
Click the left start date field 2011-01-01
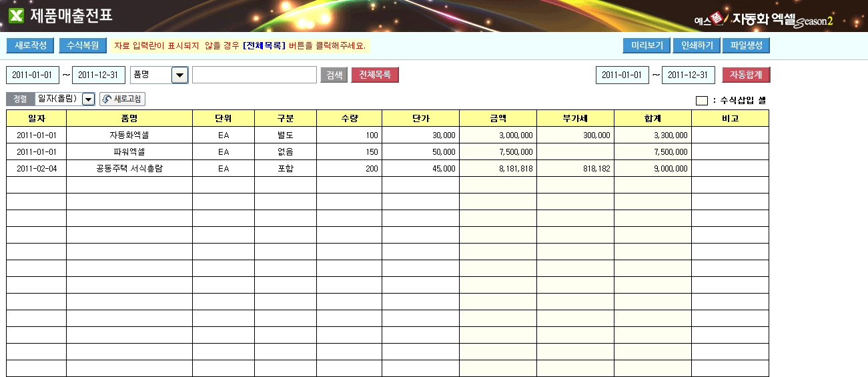(33, 75)
